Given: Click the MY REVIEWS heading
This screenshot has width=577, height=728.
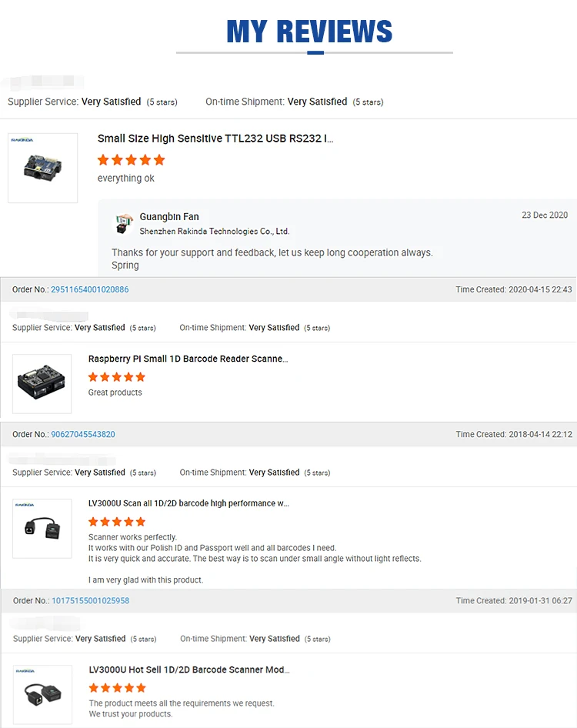Looking at the screenshot, I should coord(309,32).
